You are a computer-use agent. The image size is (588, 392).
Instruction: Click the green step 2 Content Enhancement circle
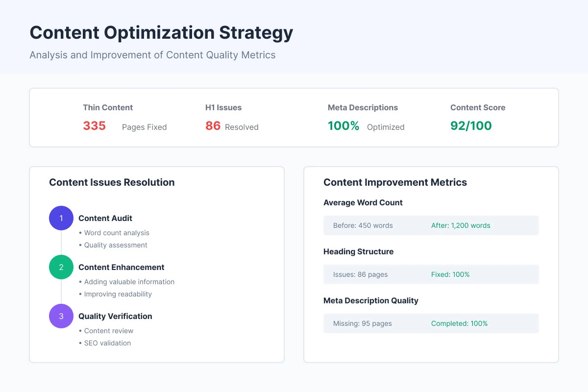pos(61,267)
